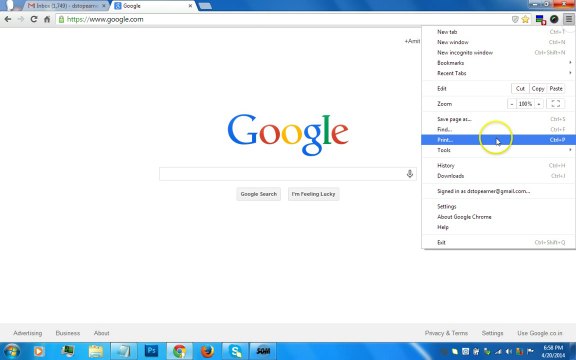Open the notepad taskbar application
The width and height of the screenshot is (576, 360).
(x=124, y=351)
